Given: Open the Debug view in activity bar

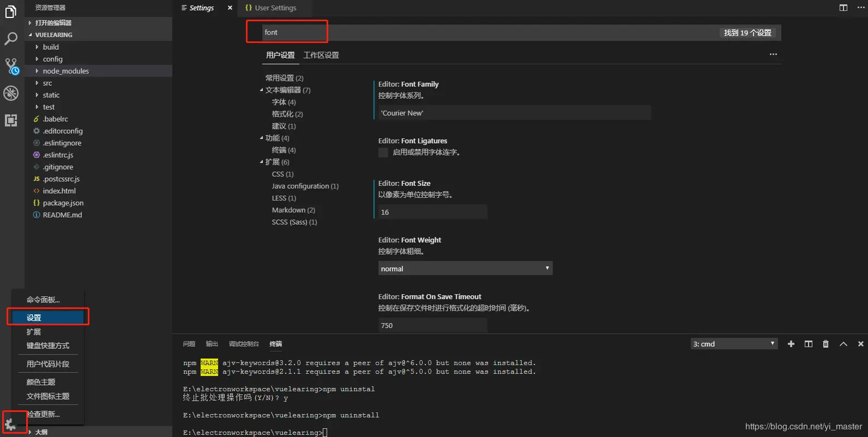Looking at the screenshot, I should [11, 93].
